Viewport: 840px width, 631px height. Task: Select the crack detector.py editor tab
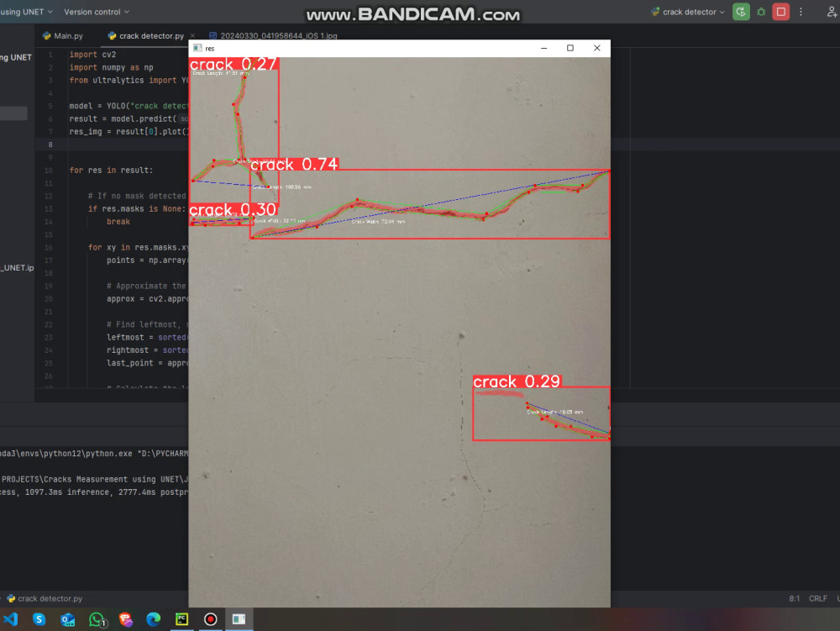coord(145,36)
